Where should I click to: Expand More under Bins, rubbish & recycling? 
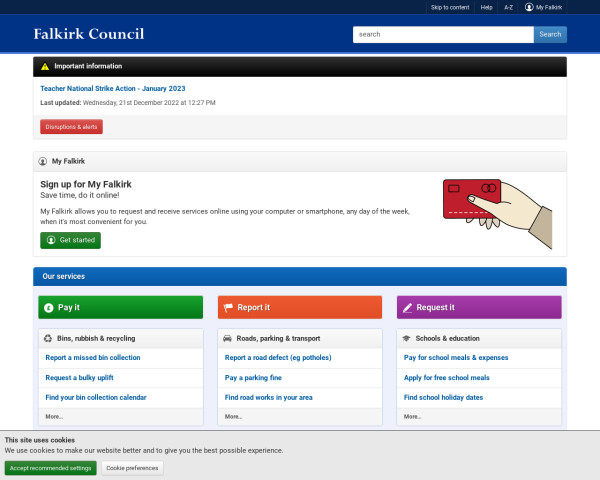pyautogui.click(x=54, y=416)
